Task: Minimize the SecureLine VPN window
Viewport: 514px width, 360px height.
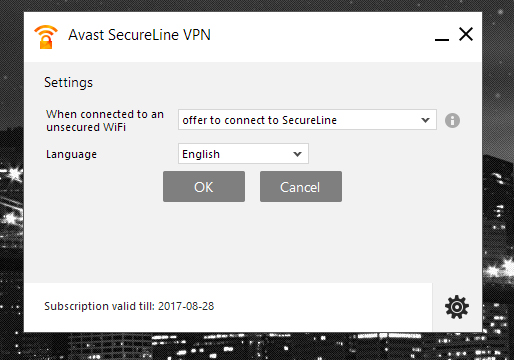Action: click(x=442, y=39)
